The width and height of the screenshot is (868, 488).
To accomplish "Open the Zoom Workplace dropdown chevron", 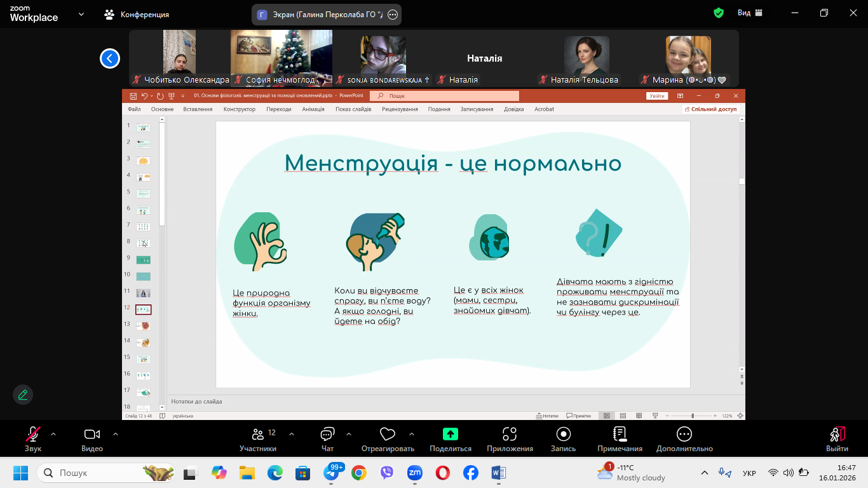I will point(81,14).
